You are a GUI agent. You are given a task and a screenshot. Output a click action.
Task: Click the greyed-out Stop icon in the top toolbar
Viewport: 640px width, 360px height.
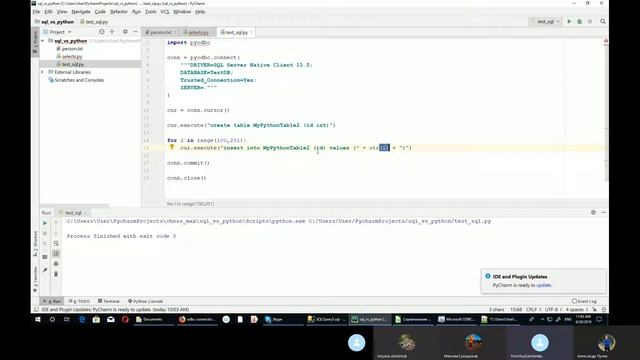590,22
